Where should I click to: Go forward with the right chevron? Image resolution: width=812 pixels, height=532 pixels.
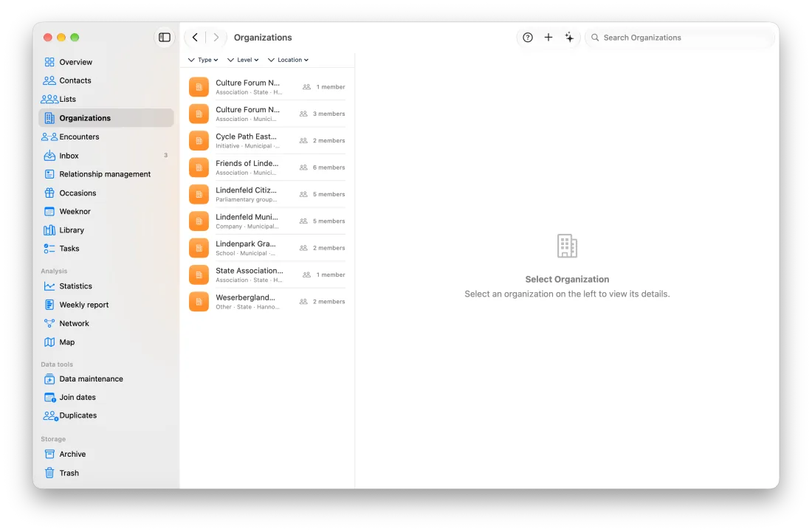tap(216, 37)
